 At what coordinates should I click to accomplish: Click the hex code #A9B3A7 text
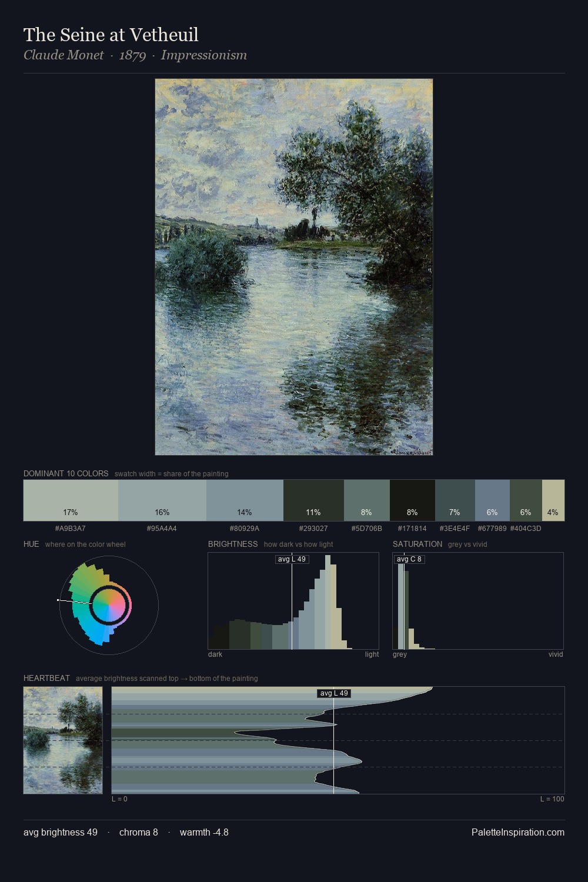click(x=71, y=529)
